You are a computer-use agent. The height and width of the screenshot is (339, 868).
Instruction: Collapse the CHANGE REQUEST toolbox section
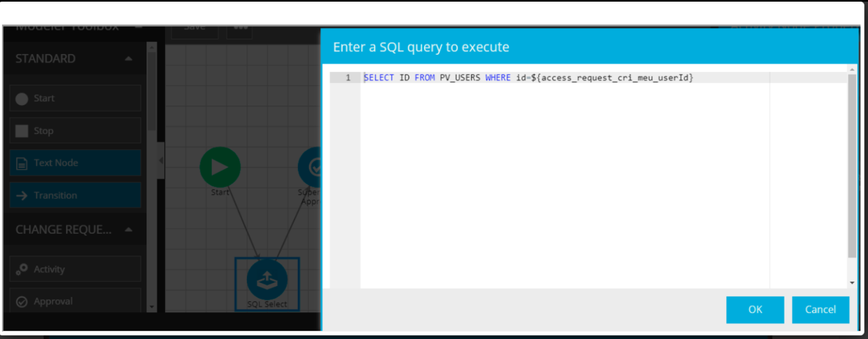tap(129, 230)
